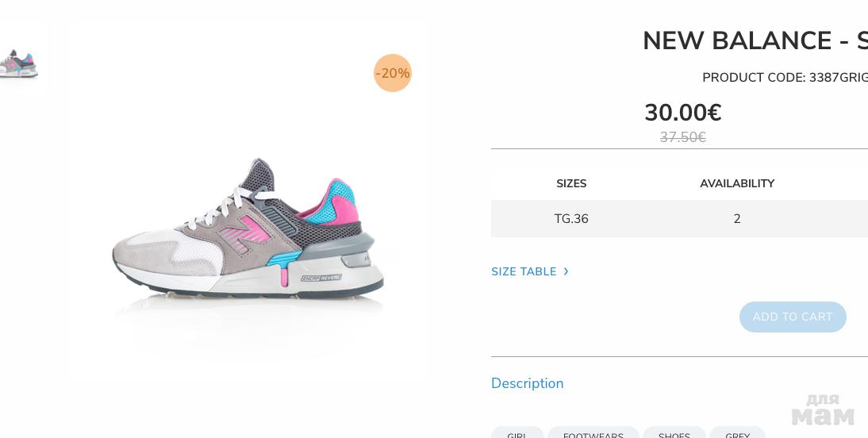Click the 30.00€ current price
This screenshot has height=438, width=868.
[682, 113]
